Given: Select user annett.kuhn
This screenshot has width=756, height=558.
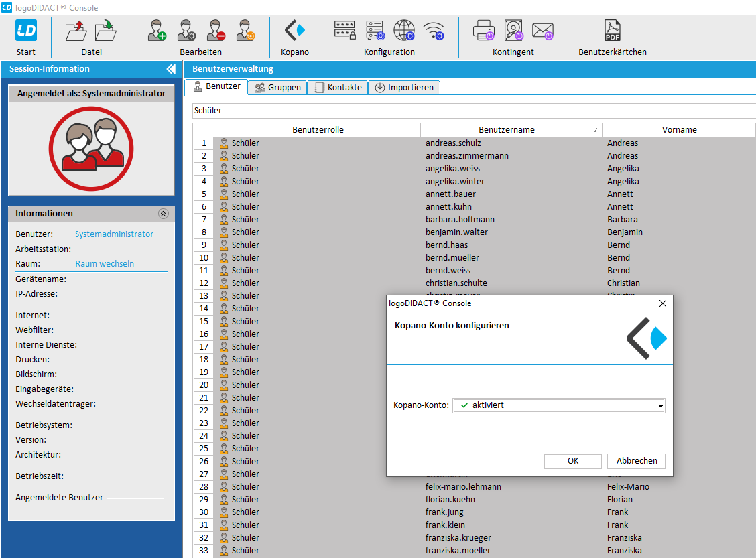Looking at the screenshot, I should click(x=448, y=207).
